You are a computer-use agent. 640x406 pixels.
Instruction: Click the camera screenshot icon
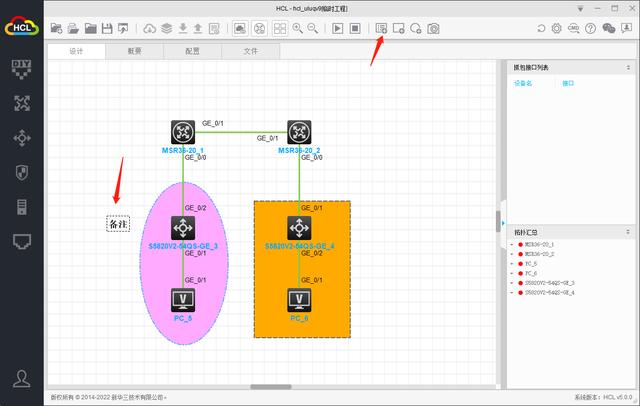[433, 28]
